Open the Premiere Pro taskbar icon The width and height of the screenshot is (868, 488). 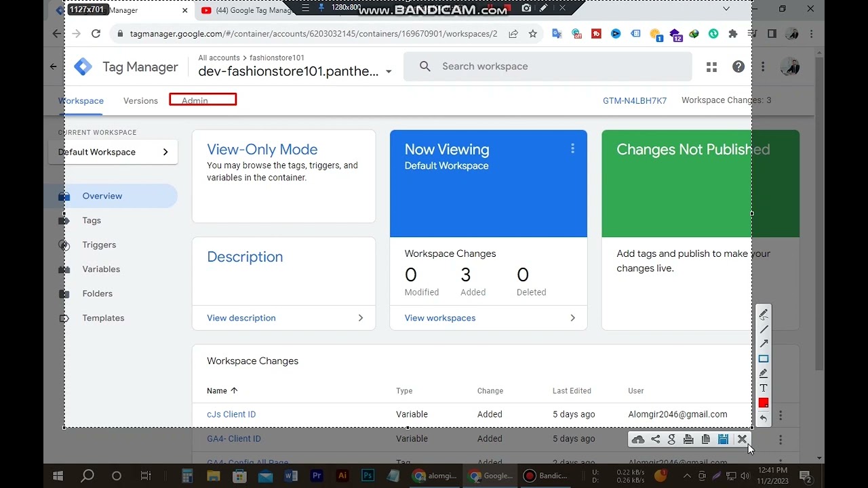(x=317, y=476)
